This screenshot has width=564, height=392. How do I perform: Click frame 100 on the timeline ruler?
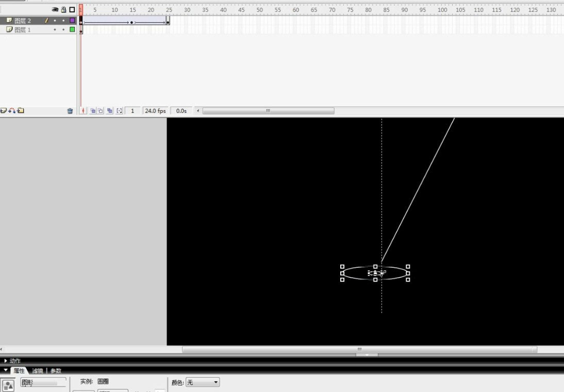coord(442,10)
